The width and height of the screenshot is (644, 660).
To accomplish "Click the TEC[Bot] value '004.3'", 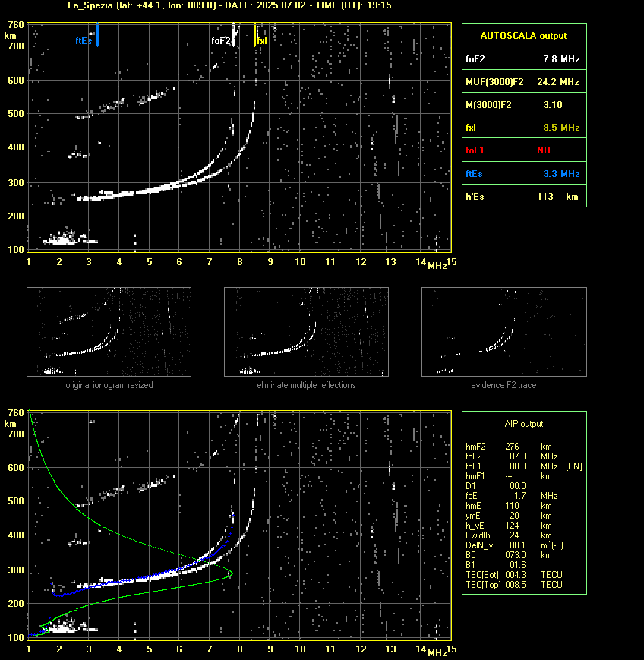I will (516, 574).
